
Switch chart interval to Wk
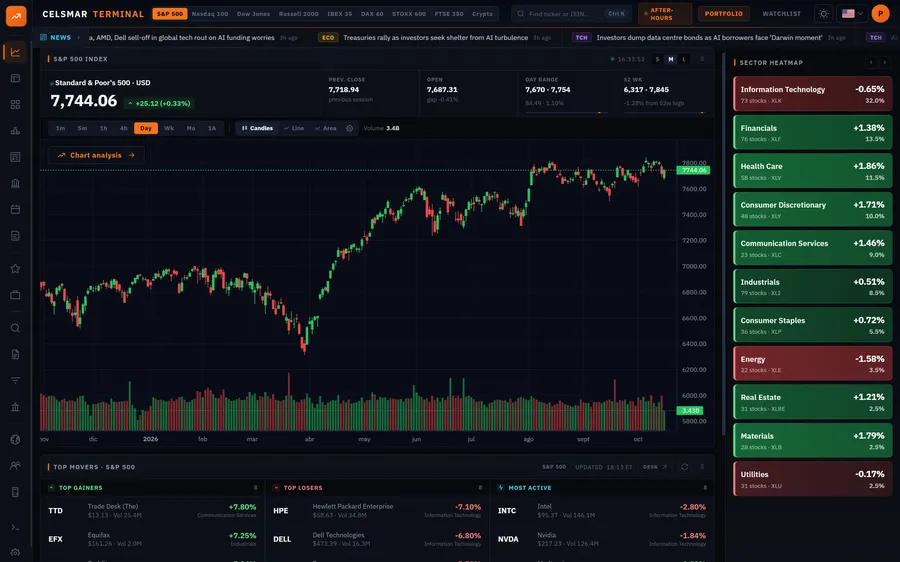tap(169, 129)
